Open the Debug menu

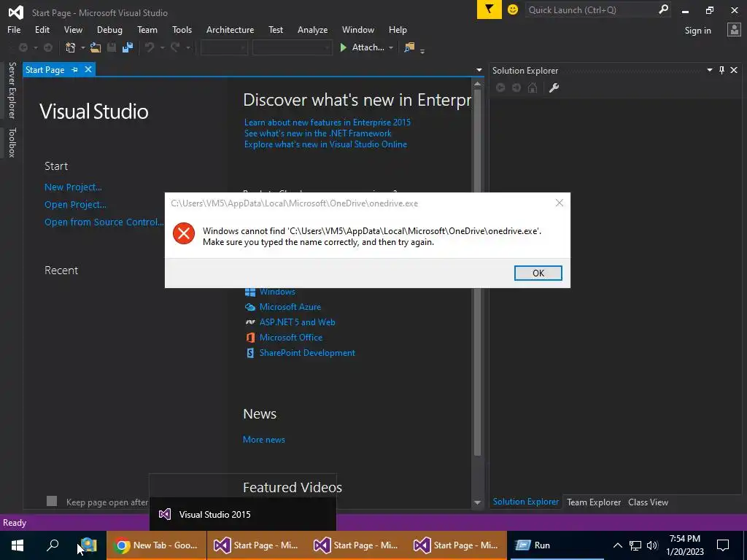[x=109, y=29]
